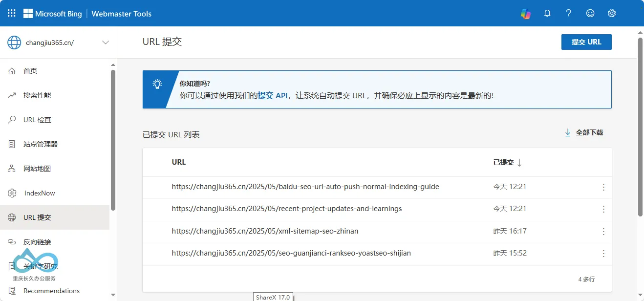Image resolution: width=644 pixels, height=301 pixels.
Task: Click the sitemap icon next to 网站地图
Action: pyautogui.click(x=12, y=169)
